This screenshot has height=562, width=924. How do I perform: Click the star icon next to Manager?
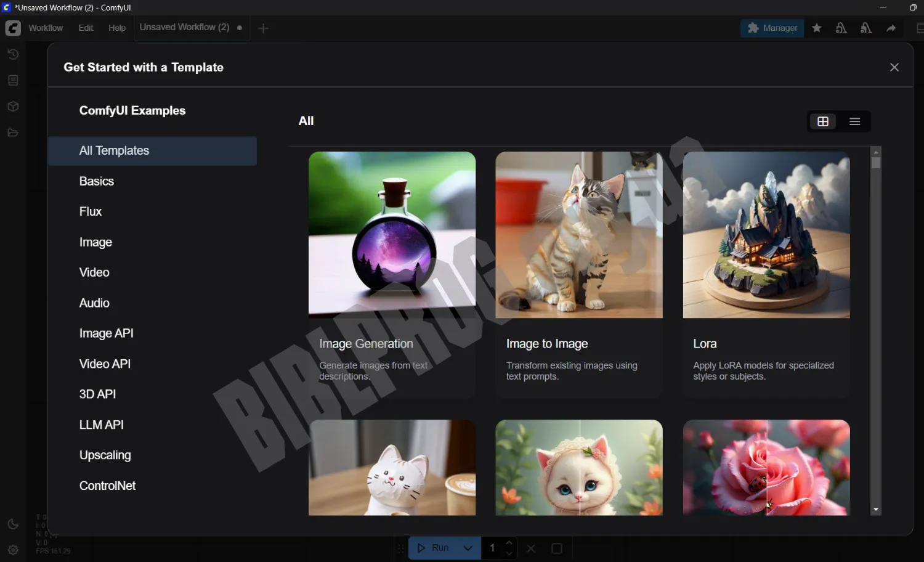pyautogui.click(x=817, y=28)
